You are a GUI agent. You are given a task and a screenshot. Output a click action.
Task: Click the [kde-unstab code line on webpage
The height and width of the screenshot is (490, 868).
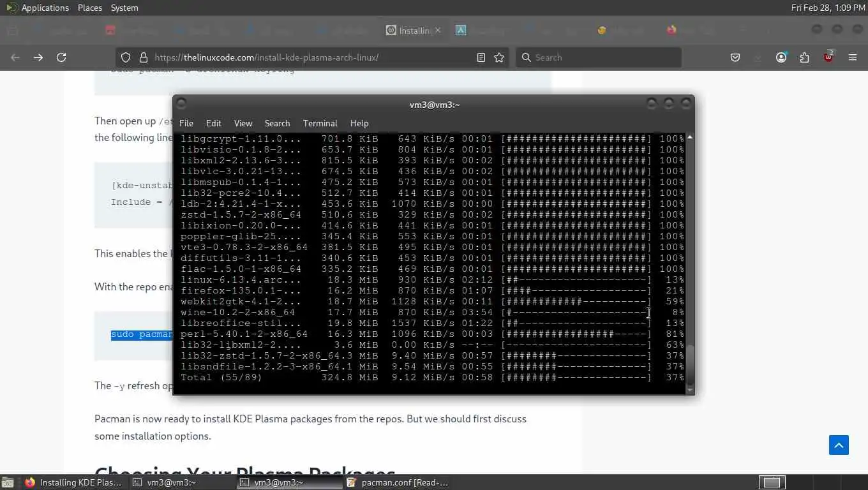pos(142,186)
